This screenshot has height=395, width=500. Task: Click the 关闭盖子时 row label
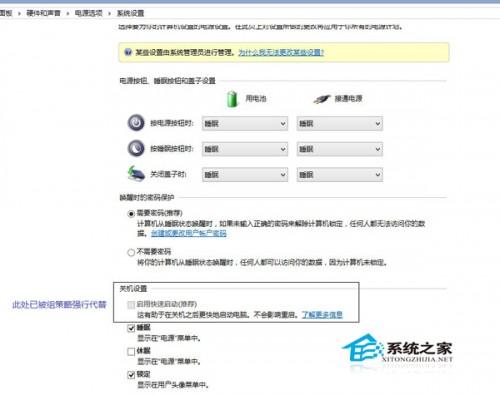(168, 174)
